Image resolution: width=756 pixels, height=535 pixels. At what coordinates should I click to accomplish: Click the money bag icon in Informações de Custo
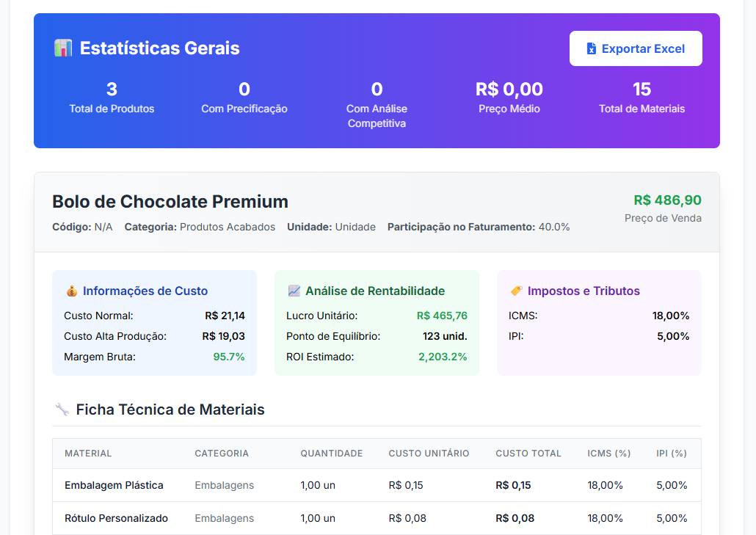pos(71,291)
